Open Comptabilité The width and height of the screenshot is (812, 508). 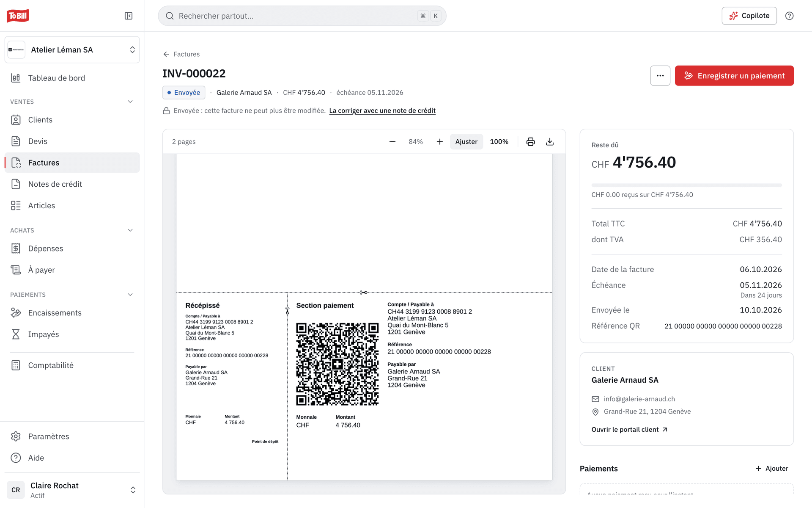(x=72, y=365)
